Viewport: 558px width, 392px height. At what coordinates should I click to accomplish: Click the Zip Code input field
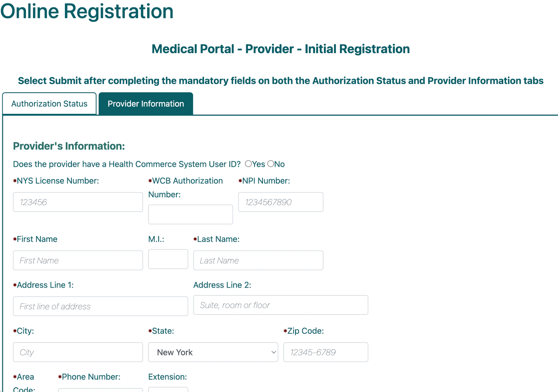coord(325,352)
